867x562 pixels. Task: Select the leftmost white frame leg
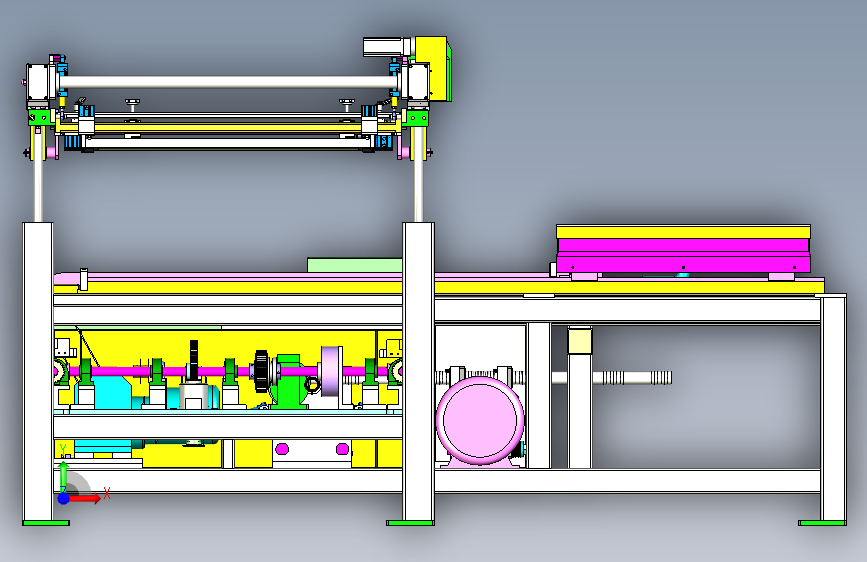[x=38, y=371]
